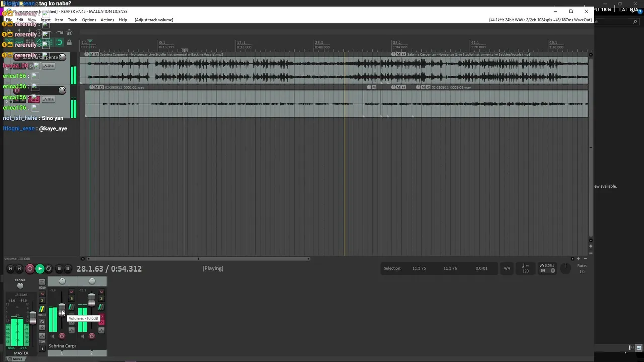Click pan knob on mixer track 2
This screenshot has width=644, height=362.
click(92, 281)
